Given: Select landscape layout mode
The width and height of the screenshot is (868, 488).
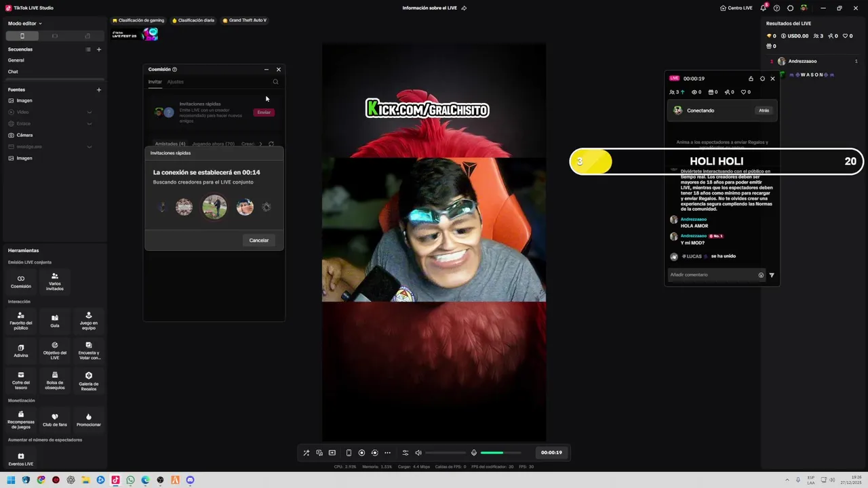Looking at the screenshot, I should point(55,36).
